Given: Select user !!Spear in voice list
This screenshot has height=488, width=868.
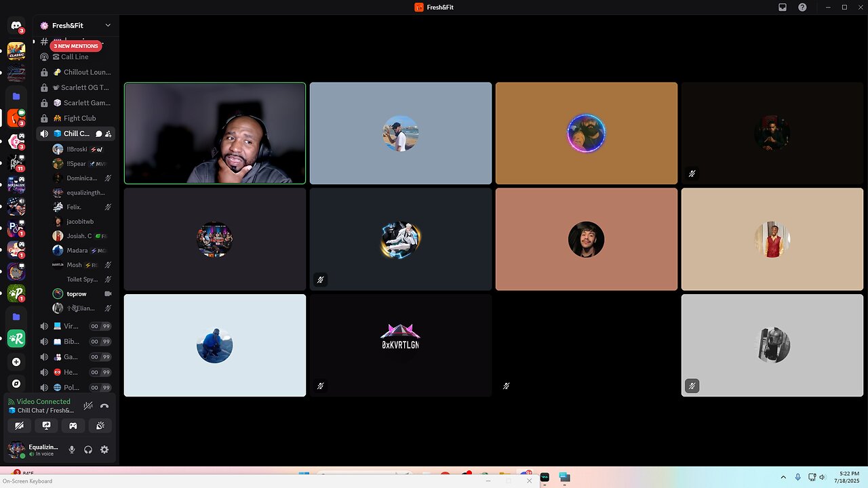Looking at the screenshot, I should click(82, 163).
